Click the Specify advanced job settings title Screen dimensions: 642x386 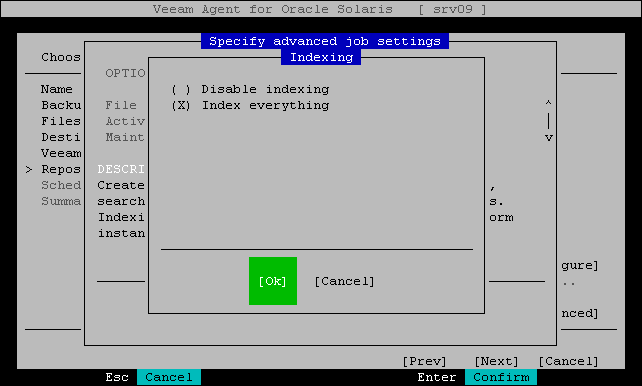click(x=325, y=41)
